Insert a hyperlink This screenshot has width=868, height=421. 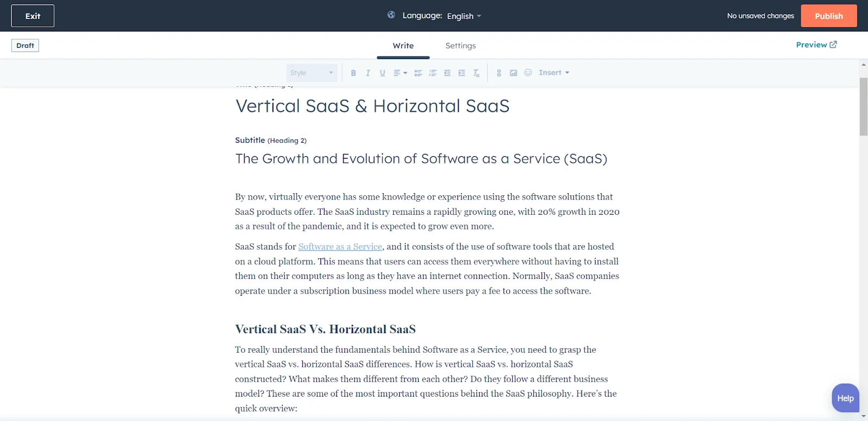tap(499, 73)
